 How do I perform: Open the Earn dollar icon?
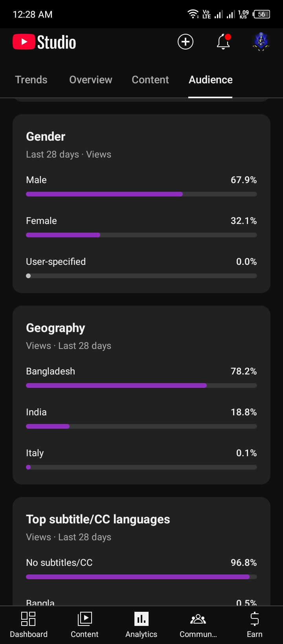tap(255, 625)
